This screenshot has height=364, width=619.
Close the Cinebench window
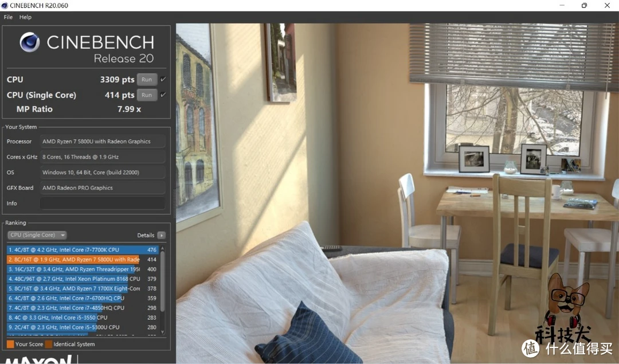tap(607, 6)
